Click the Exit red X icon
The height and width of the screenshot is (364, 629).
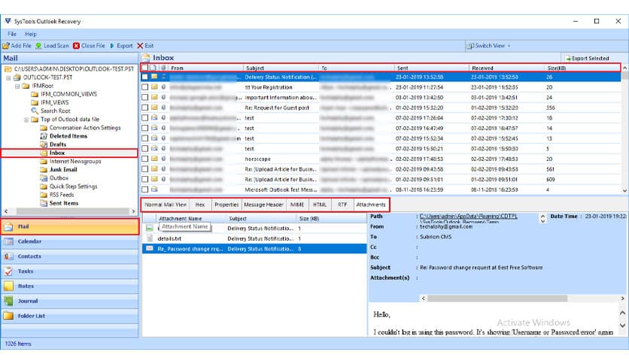coord(140,46)
